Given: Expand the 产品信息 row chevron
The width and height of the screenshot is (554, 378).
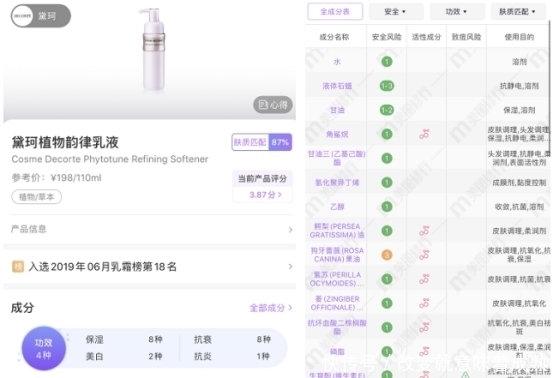Looking at the screenshot, I should tap(290, 230).
